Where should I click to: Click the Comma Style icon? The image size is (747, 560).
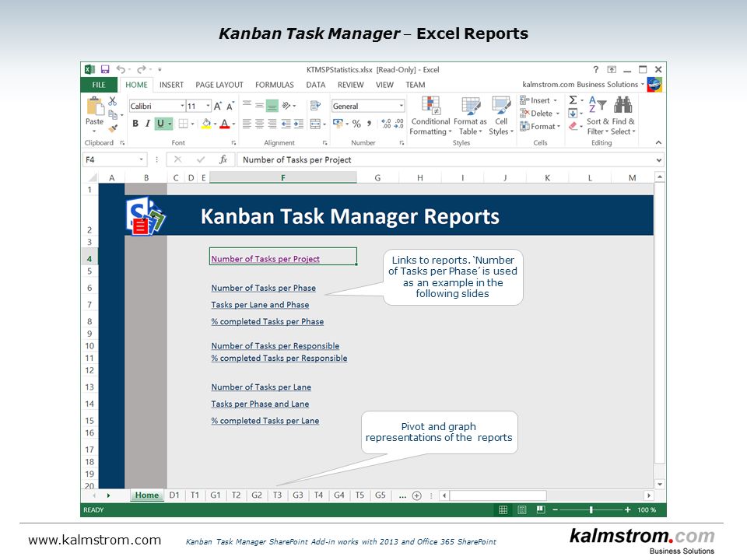click(x=369, y=124)
